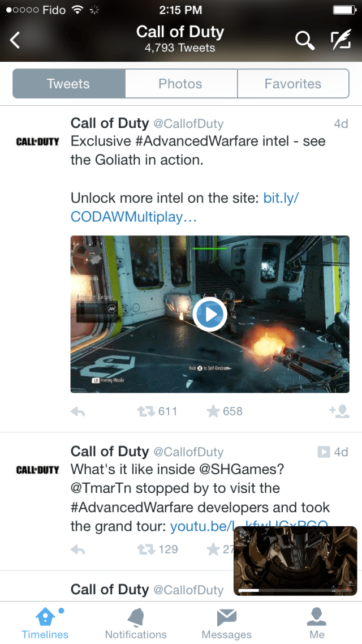Reply to the @SHGames tour tweet
This screenshot has height=644, width=362.
pos(77,549)
